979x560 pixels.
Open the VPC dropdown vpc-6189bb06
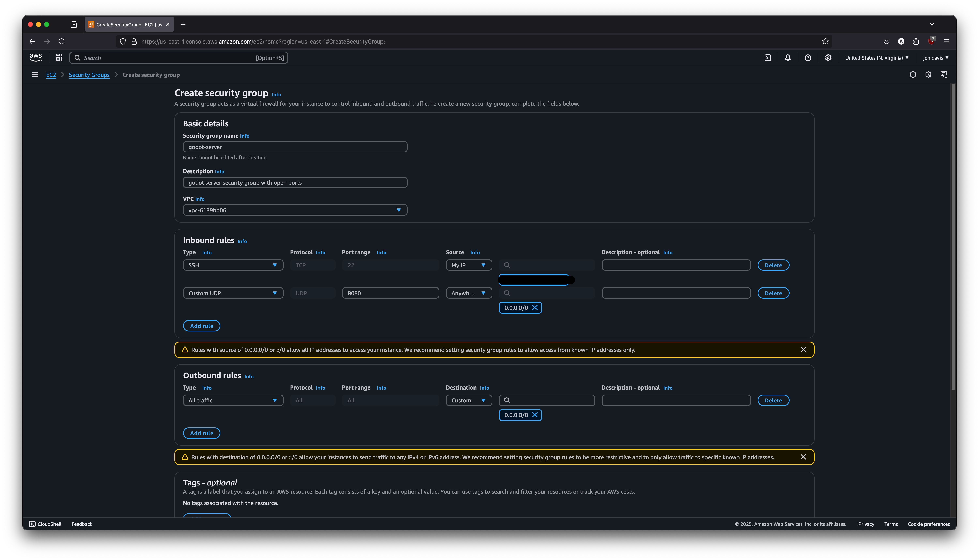(295, 210)
